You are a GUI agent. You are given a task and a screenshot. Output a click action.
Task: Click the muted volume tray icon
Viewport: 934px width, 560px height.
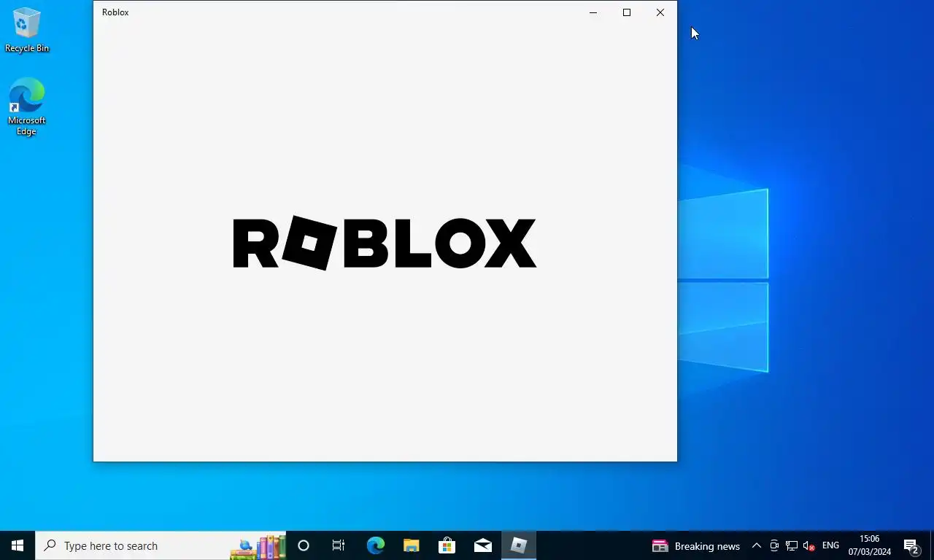[808, 545]
